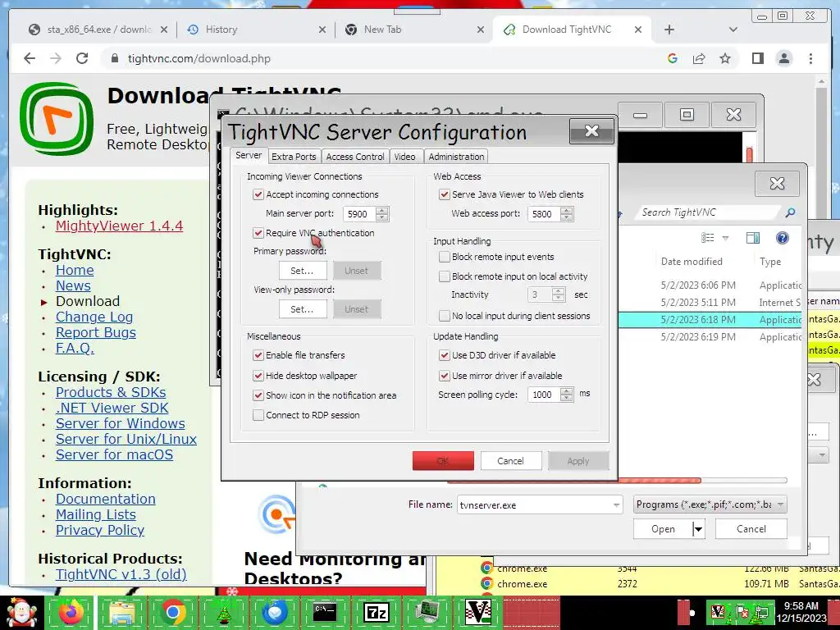The image size is (840, 630).
Task: Open a new Chrome tab with plus
Action: tap(669, 30)
